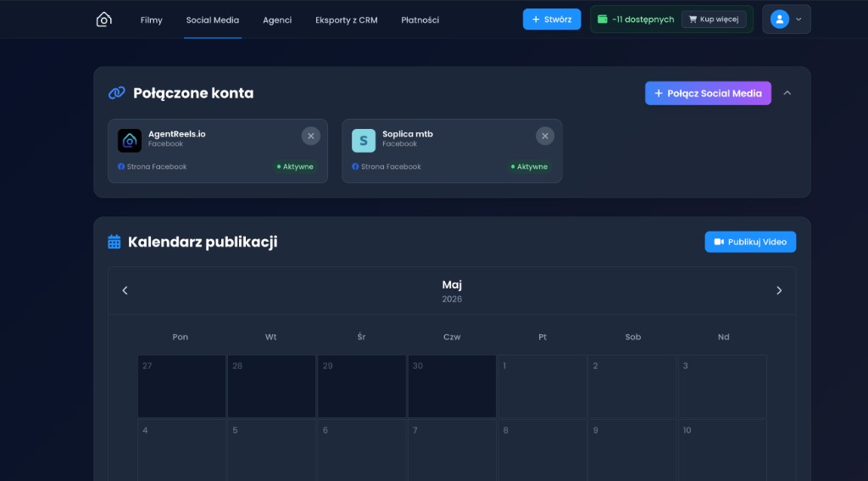Select calendar day 28

click(x=272, y=386)
